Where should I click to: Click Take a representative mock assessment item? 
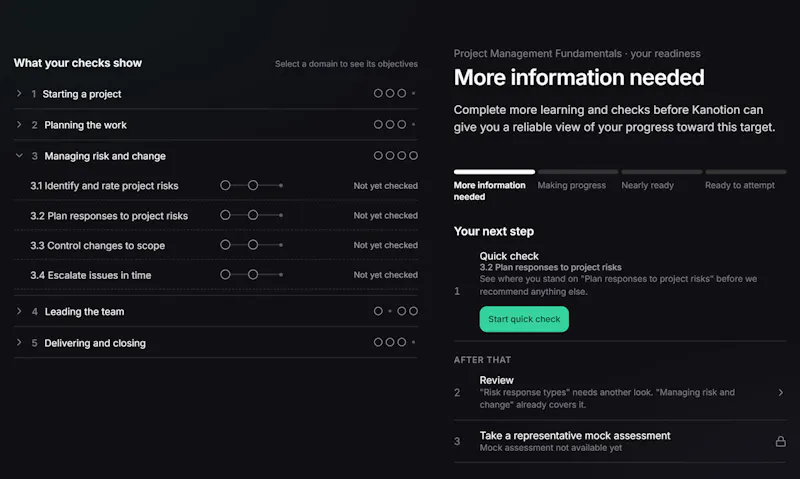620,441
